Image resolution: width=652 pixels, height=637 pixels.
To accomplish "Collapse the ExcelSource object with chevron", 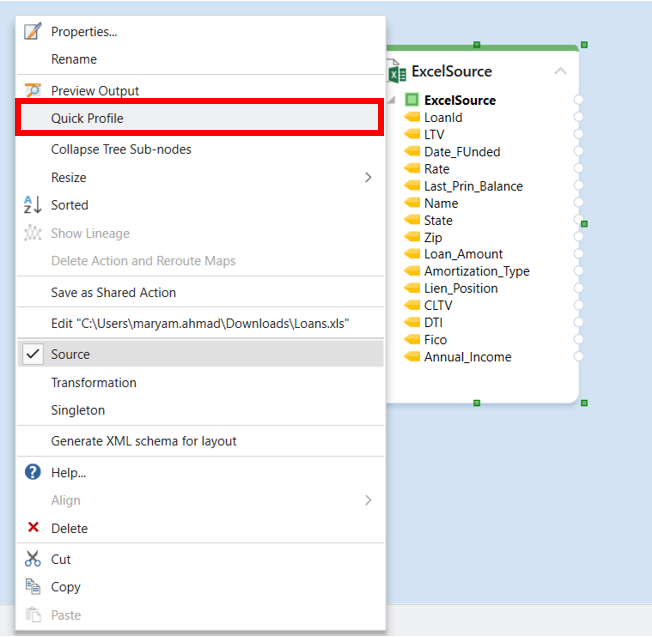I will pos(560,71).
